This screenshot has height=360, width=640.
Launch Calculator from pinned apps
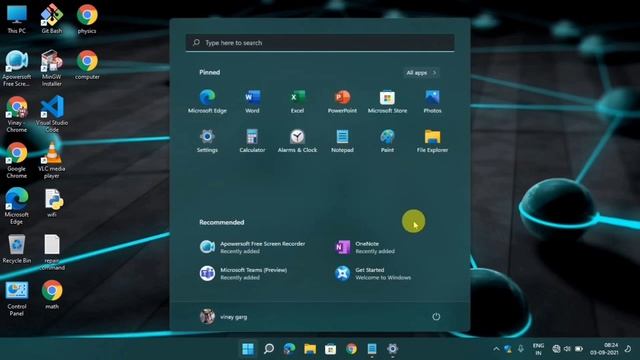[x=252, y=141]
